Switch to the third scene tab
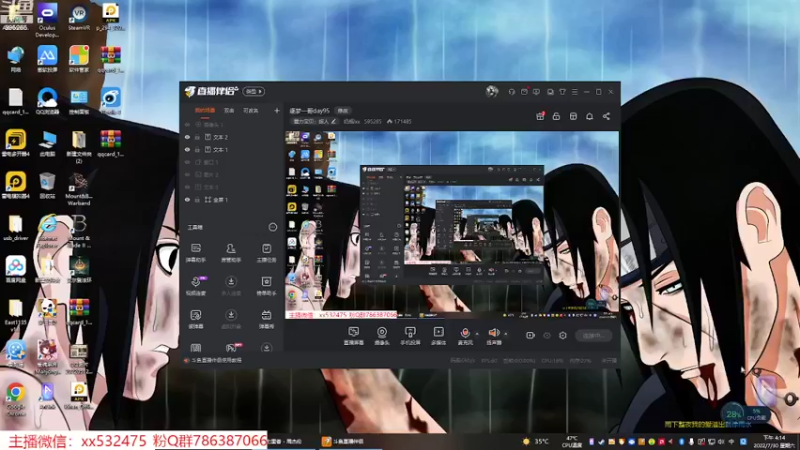Screen dimensions: 800x450 coord(251,111)
